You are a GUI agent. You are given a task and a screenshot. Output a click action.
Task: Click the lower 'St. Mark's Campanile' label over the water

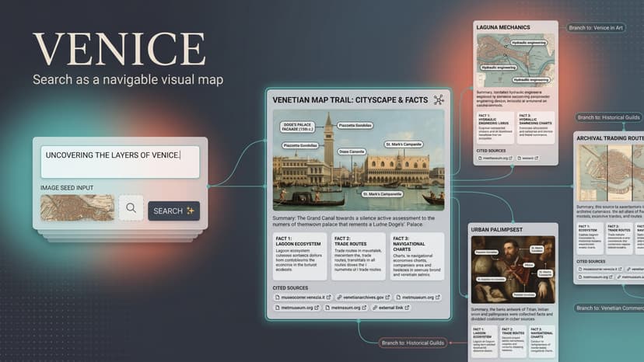[383, 193]
